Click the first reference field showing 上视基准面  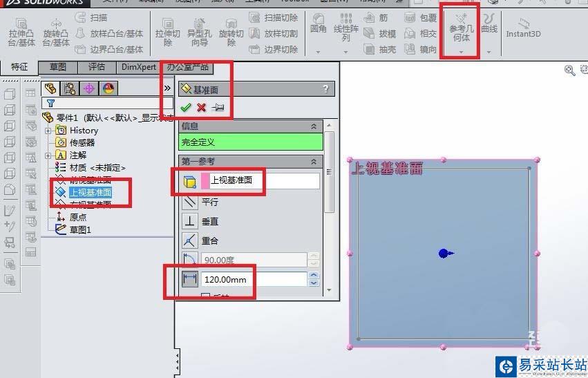(260, 180)
